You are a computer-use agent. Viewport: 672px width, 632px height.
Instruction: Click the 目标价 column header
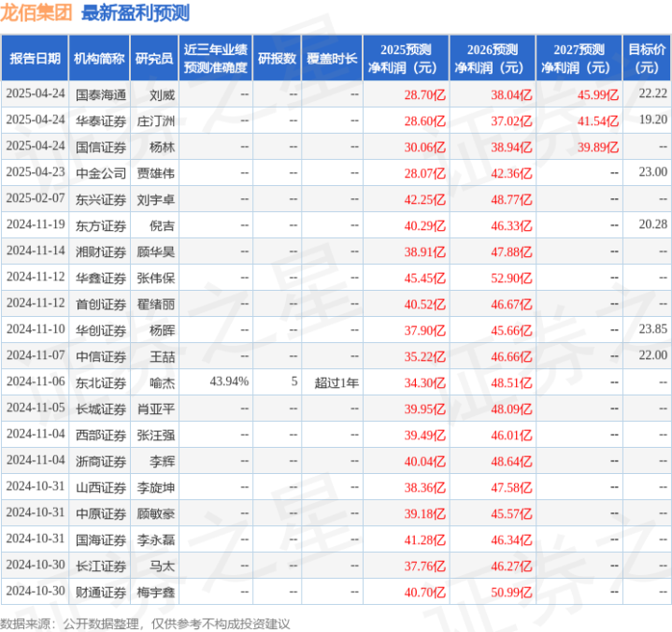[x=647, y=58]
